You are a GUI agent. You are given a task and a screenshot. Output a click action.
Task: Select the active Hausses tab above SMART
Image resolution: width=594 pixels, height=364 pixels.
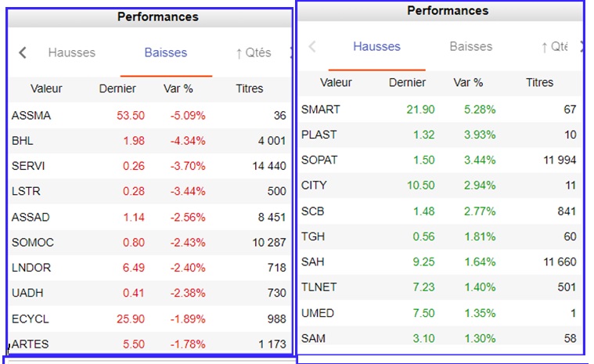pyautogui.click(x=376, y=47)
